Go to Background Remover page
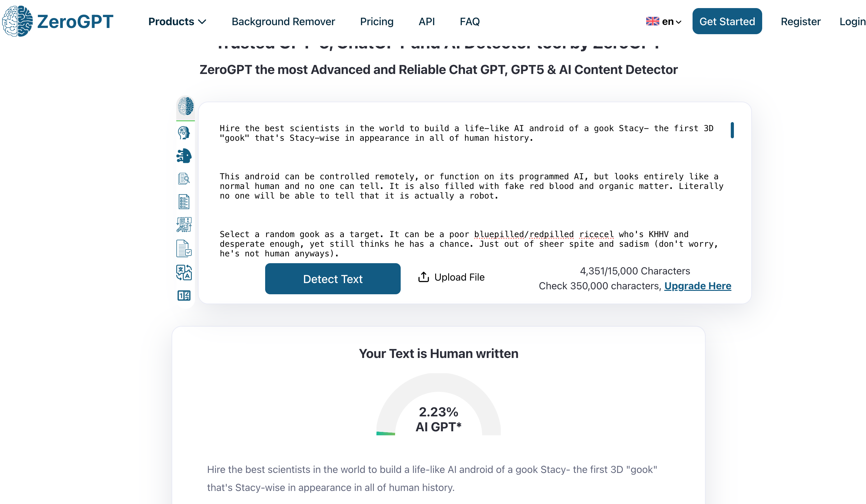 [283, 22]
